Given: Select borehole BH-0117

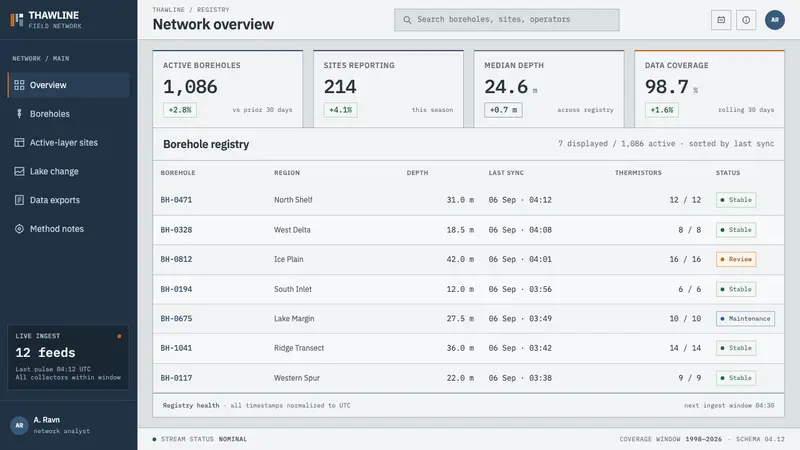Looking at the screenshot, I should point(176,378).
